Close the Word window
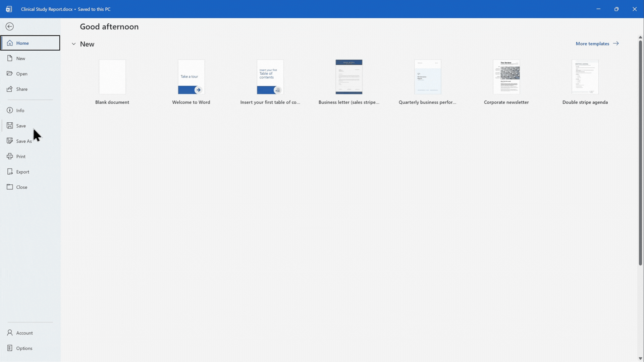Image resolution: width=644 pixels, height=362 pixels. point(635,9)
